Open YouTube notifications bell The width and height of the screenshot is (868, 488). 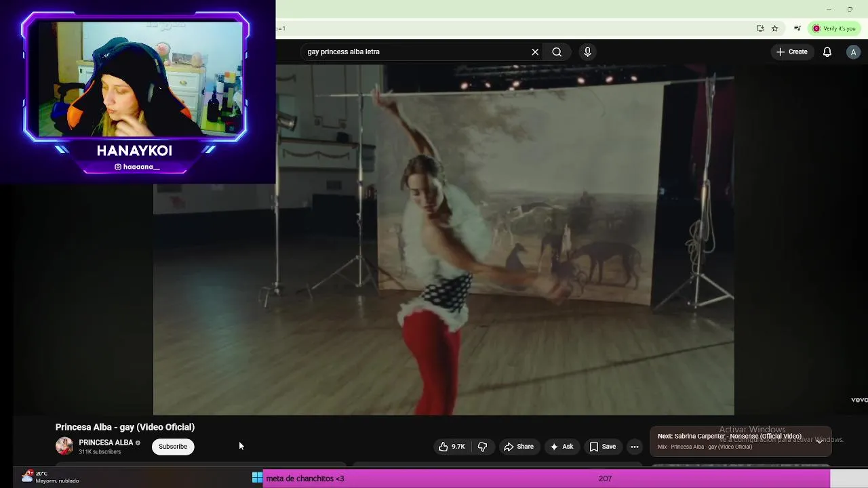tap(827, 52)
